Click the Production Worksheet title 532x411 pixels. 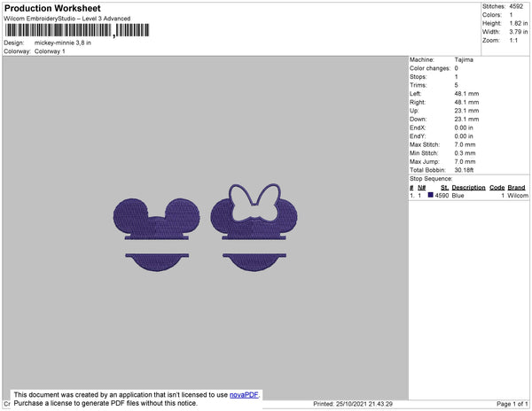point(52,8)
